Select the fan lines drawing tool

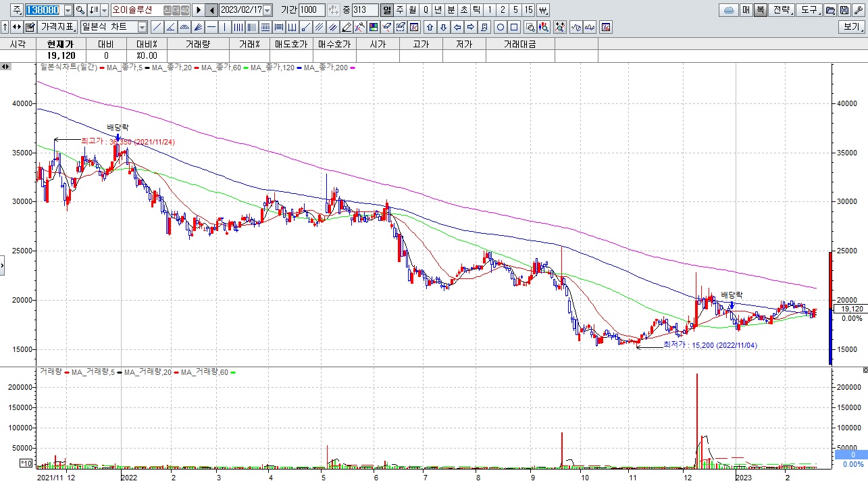tap(199, 27)
